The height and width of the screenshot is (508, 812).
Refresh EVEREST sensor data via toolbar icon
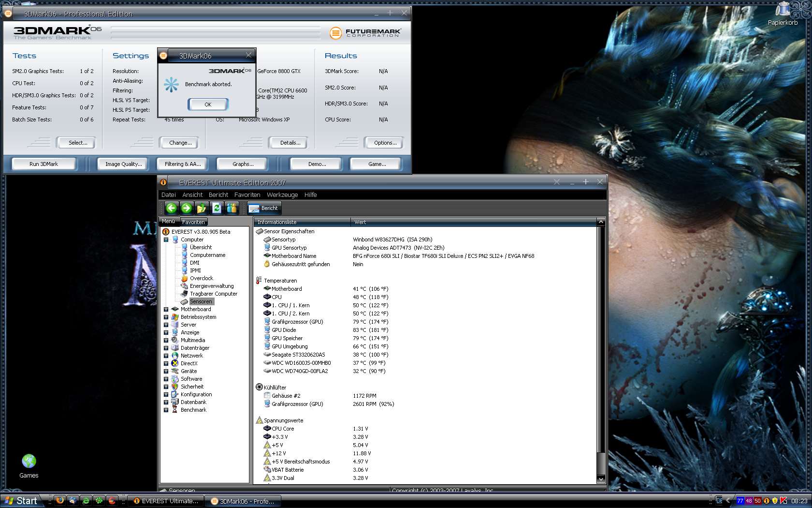tap(217, 208)
